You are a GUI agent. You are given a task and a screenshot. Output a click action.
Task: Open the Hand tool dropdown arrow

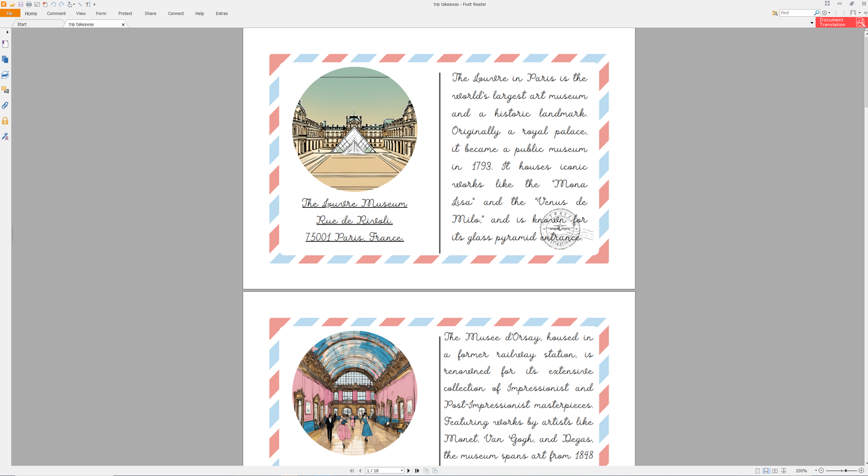tap(74, 4)
